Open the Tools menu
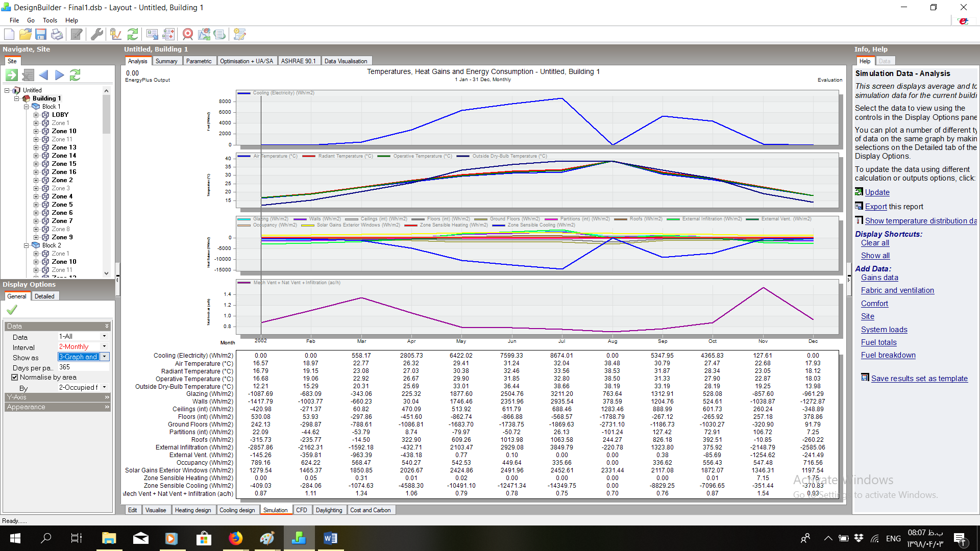980x551 pixels. point(50,20)
